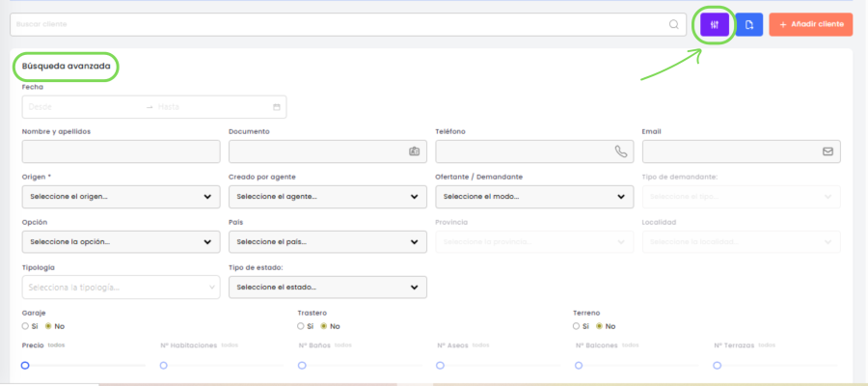Click the Email input field

point(742,152)
